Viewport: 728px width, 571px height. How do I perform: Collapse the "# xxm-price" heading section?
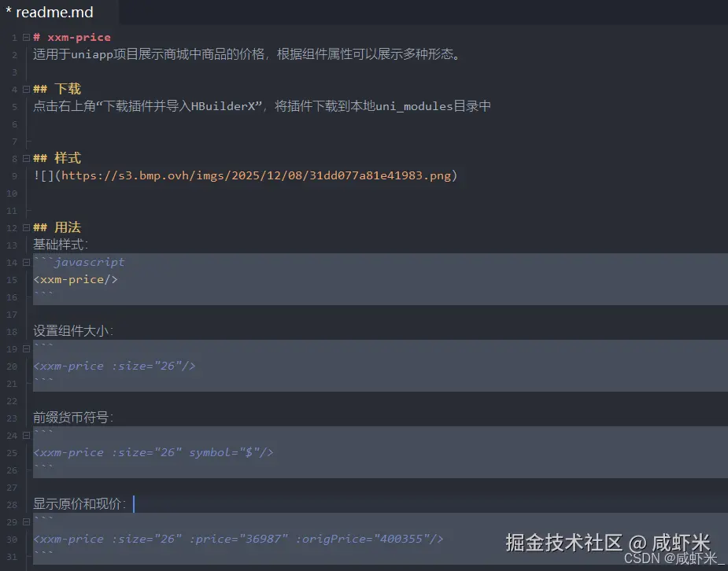pyautogui.click(x=24, y=36)
